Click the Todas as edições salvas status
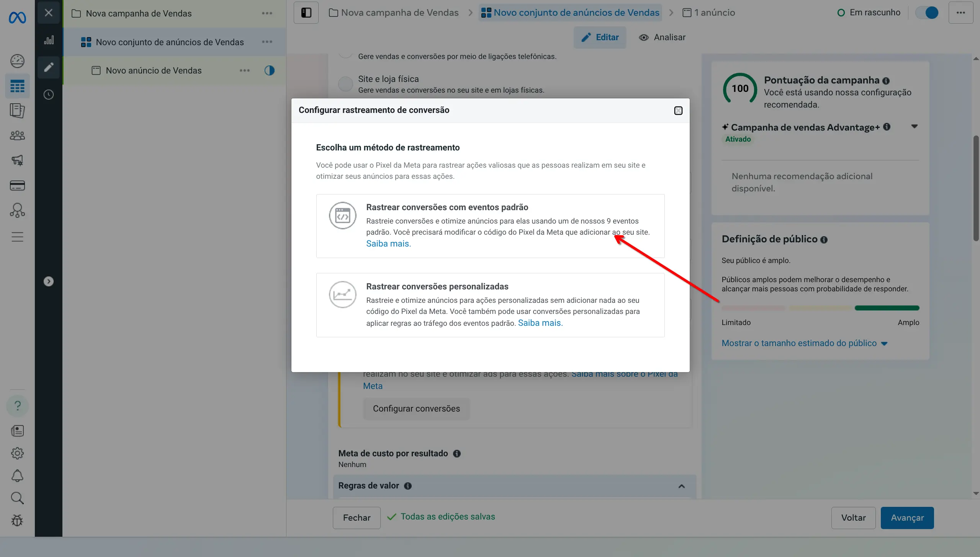The image size is (980, 557). click(x=441, y=517)
